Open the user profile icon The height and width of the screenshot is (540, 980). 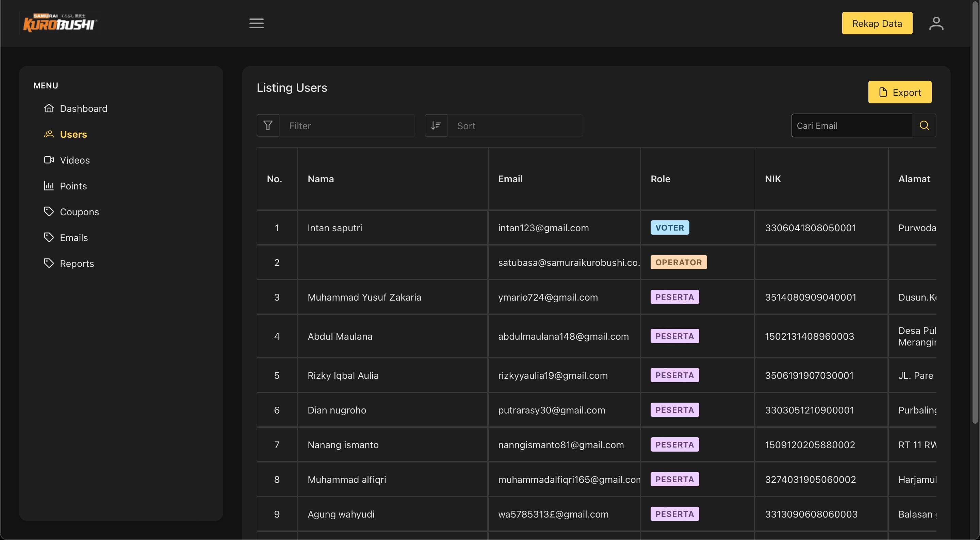click(936, 23)
